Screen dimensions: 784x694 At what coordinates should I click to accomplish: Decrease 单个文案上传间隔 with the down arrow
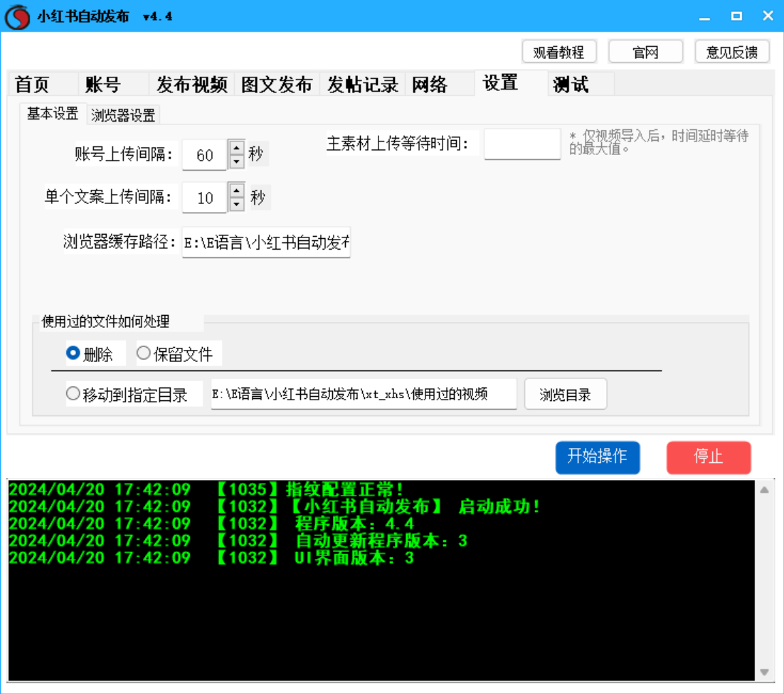(x=236, y=204)
